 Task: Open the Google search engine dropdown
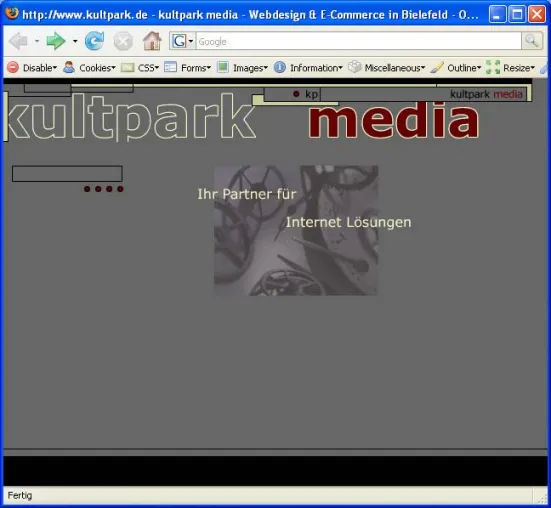click(183, 41)
